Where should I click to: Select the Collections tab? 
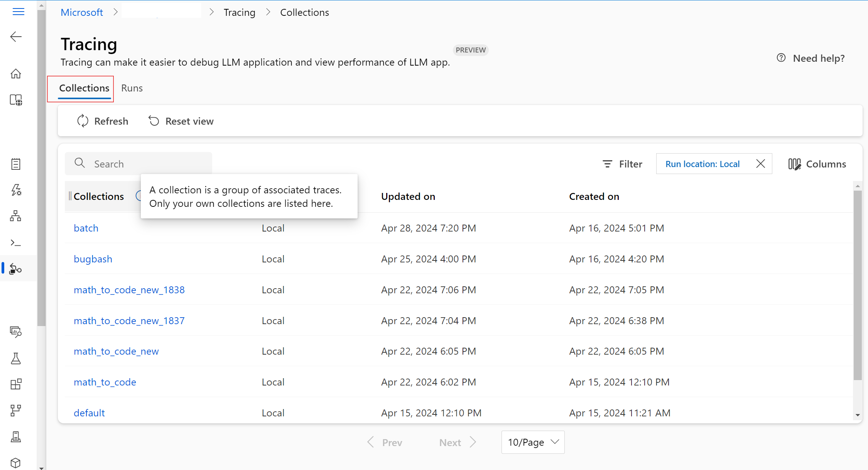pos(84,88)
